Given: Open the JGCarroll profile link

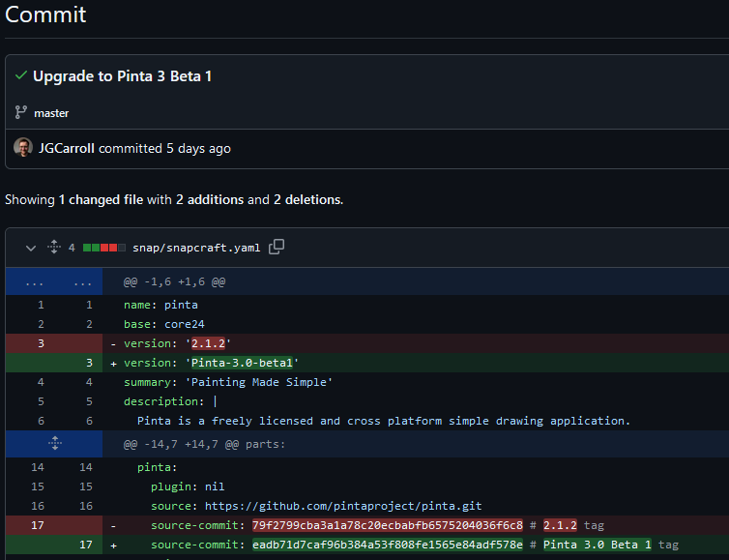Looking at the screenshot, I should click(67, 148).
